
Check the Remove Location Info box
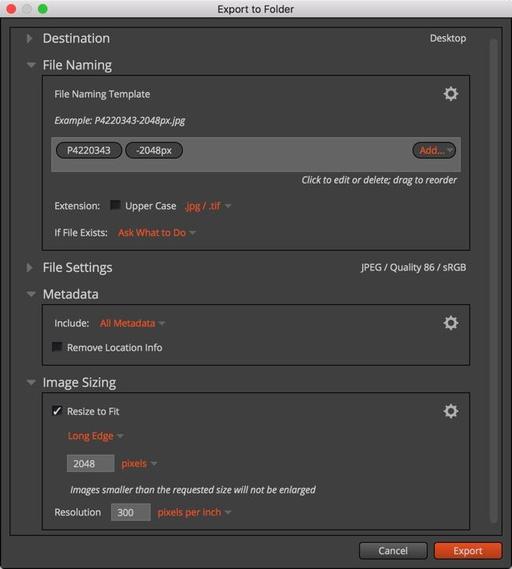point(57,347)
